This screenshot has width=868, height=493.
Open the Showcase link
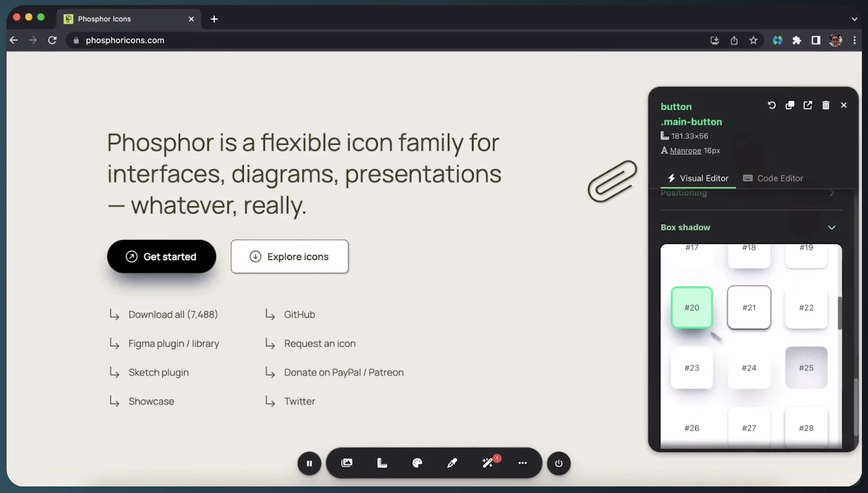click(151, 401)
